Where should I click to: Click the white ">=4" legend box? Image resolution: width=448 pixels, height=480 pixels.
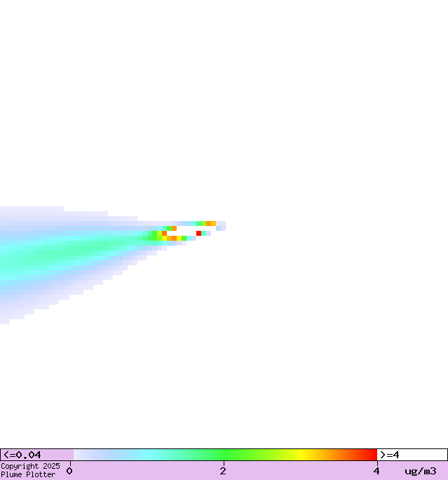point(412,455)
